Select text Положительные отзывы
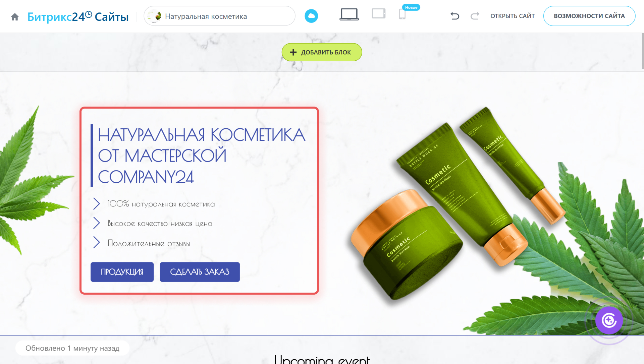644x364 pixels. pos(149,243)
